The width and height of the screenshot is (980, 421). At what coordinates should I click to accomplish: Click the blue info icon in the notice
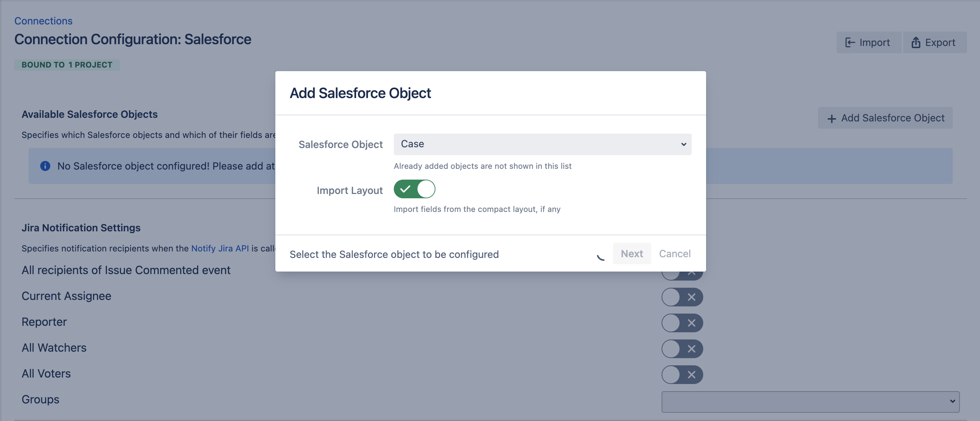(x=45, y=166)
